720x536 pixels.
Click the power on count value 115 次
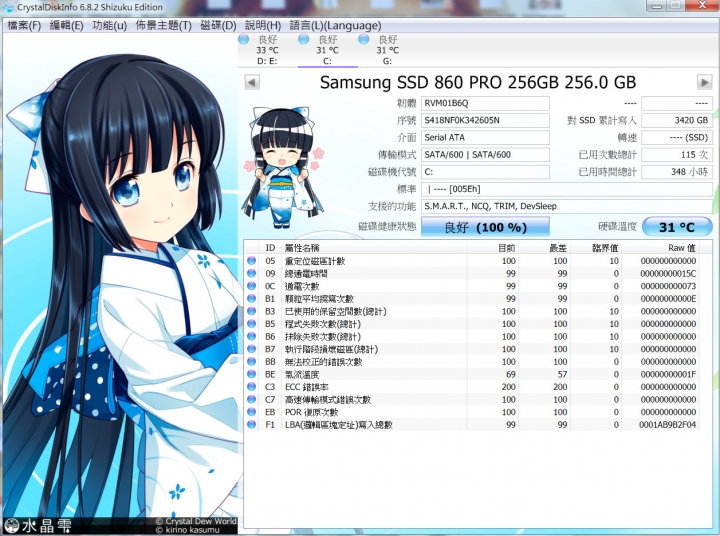coord(677,155)
